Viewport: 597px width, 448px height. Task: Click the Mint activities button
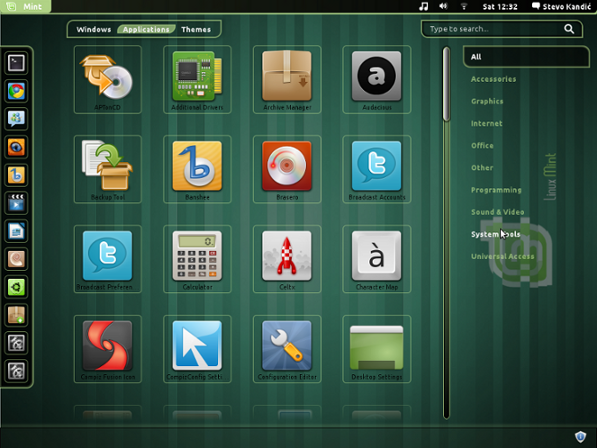(25, 6)
